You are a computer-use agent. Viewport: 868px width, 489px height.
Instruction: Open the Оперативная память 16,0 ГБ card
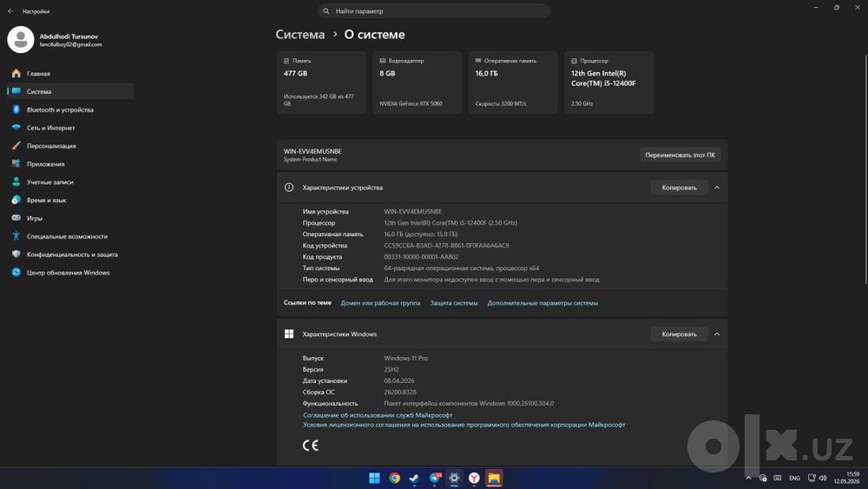pos(513,83)
